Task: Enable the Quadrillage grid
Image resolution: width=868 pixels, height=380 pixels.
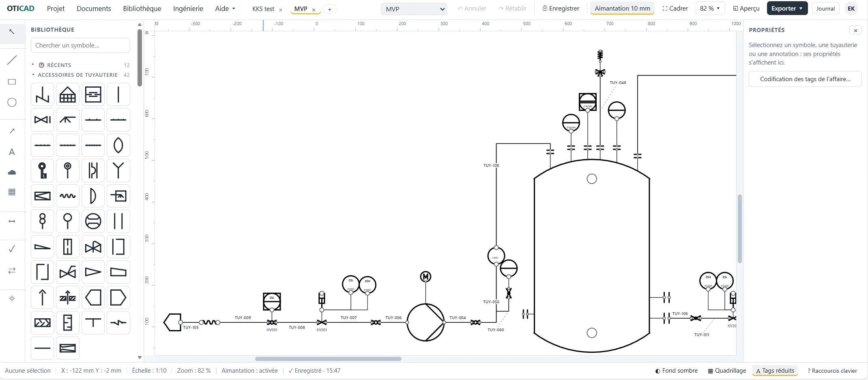Action: pos(727,371)
